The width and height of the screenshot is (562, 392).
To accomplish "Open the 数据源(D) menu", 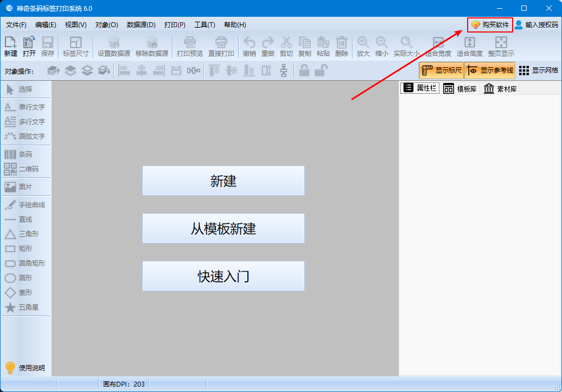I will [x=141, y=25].
